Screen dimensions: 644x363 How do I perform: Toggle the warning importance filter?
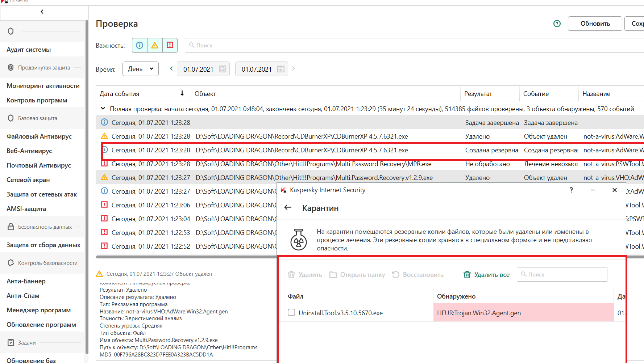(x=155, y=45)
